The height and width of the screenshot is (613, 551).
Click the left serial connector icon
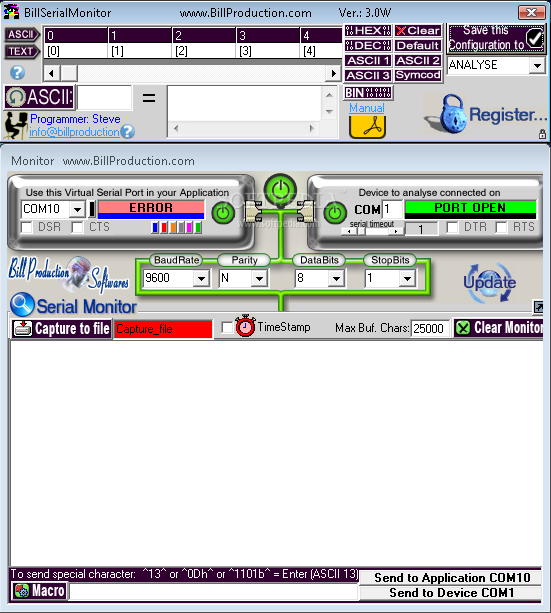[x=253, y=211]
